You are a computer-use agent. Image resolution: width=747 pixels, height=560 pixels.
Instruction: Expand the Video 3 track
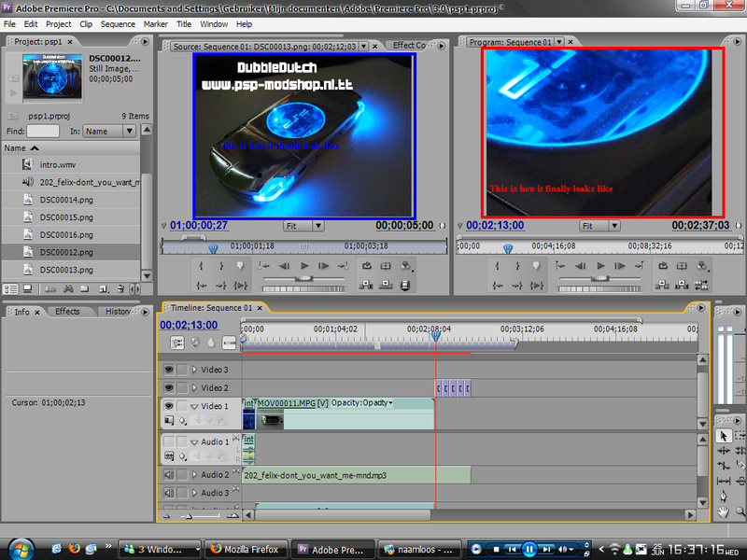coord(194,370)
